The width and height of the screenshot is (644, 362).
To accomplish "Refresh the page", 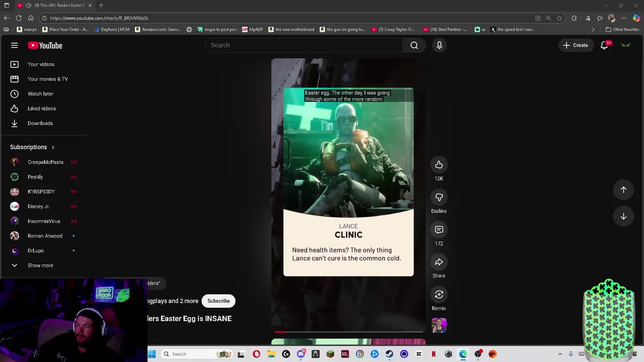I will (x=19, y=18).
